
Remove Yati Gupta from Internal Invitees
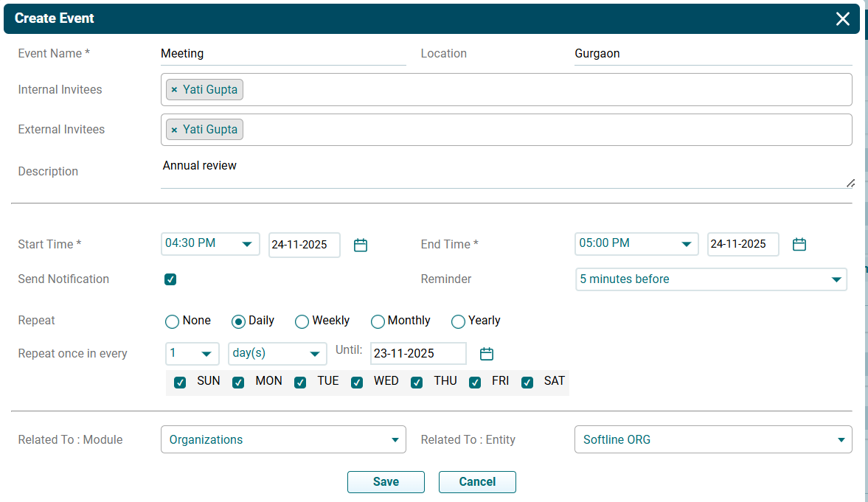(x=174, y=90)
